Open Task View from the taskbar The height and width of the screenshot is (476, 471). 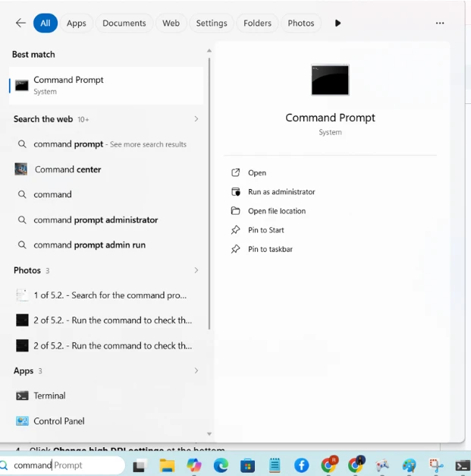coord(140,465)
